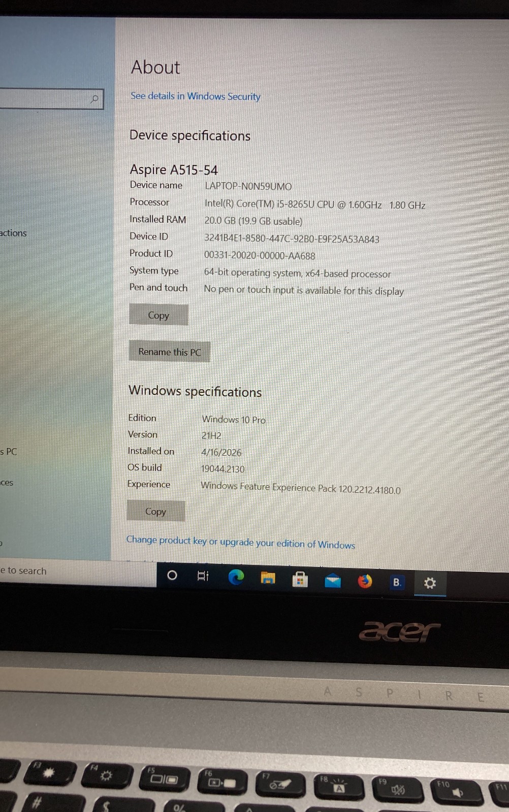Open sidebar item ending in 'actions'

pyautogui.click(x=13, y=233)
